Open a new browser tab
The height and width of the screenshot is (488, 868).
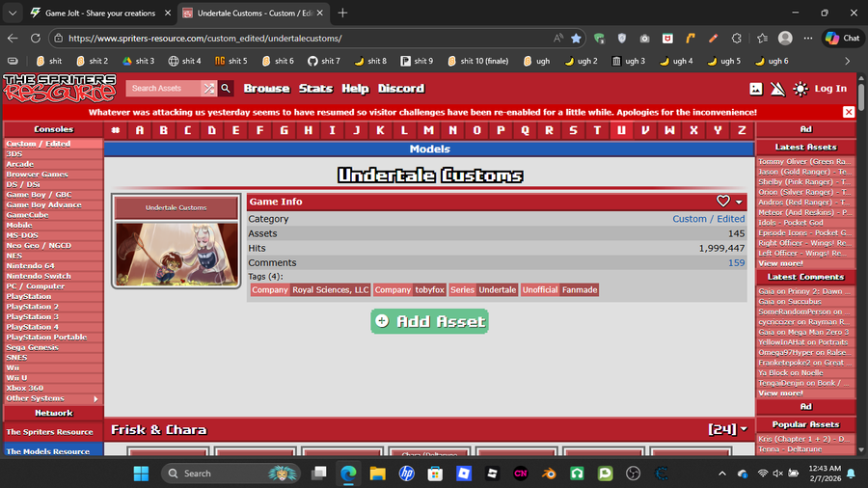coord(342,13)
